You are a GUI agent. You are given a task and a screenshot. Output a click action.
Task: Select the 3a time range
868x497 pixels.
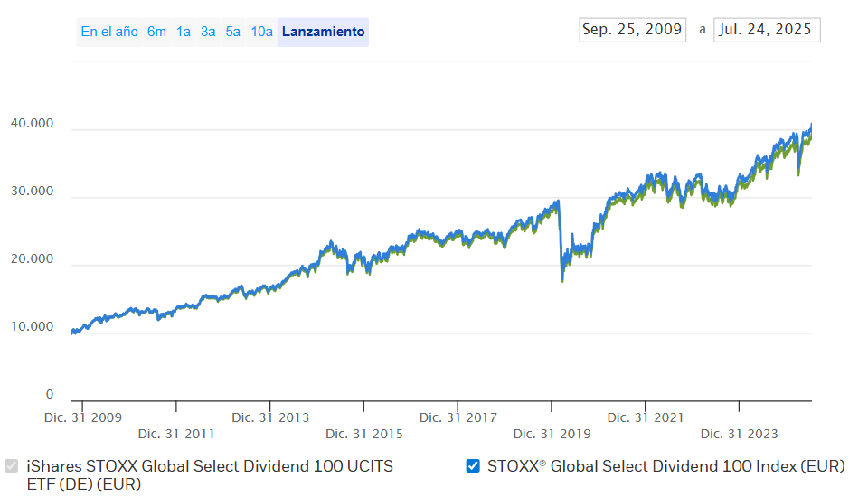pos(208,32)
